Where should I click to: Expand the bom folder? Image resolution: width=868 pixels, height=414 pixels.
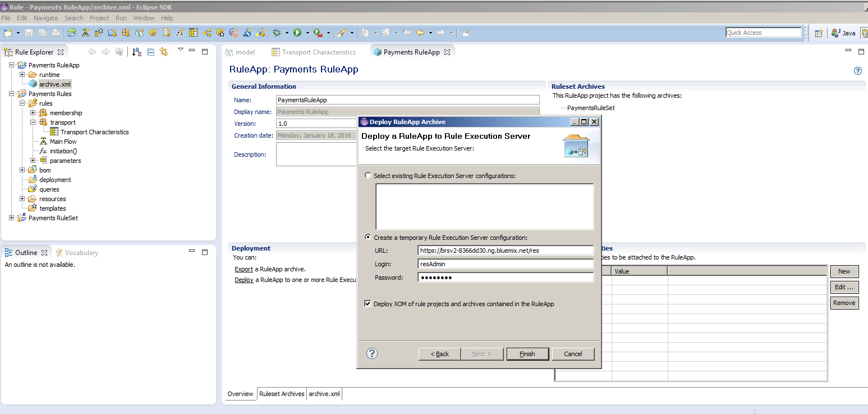point(22,170)
